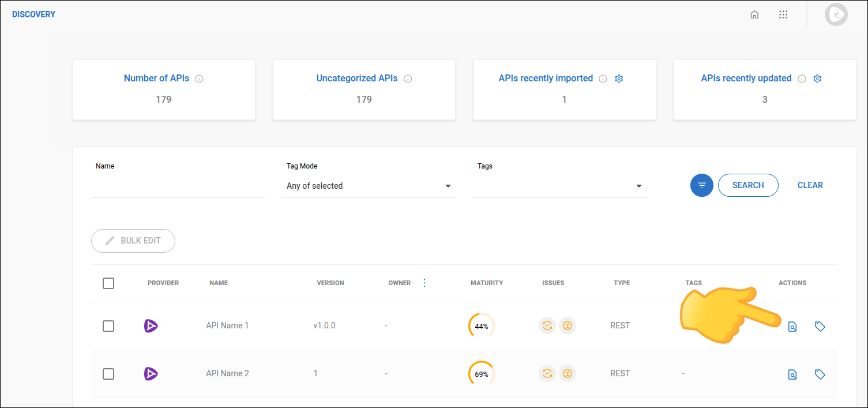Open the API preview icon for API Name 1
The width and height of the screenshot is (868, 408).
[x=792, y=326]
